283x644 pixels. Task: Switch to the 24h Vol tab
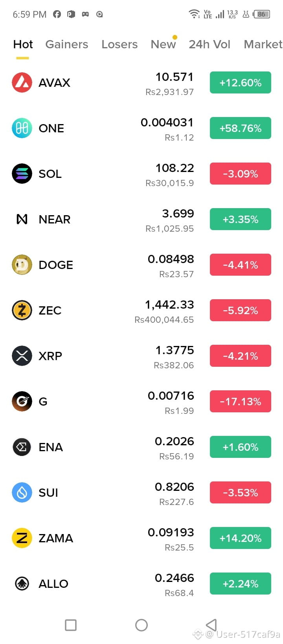(x=209, y=44)
